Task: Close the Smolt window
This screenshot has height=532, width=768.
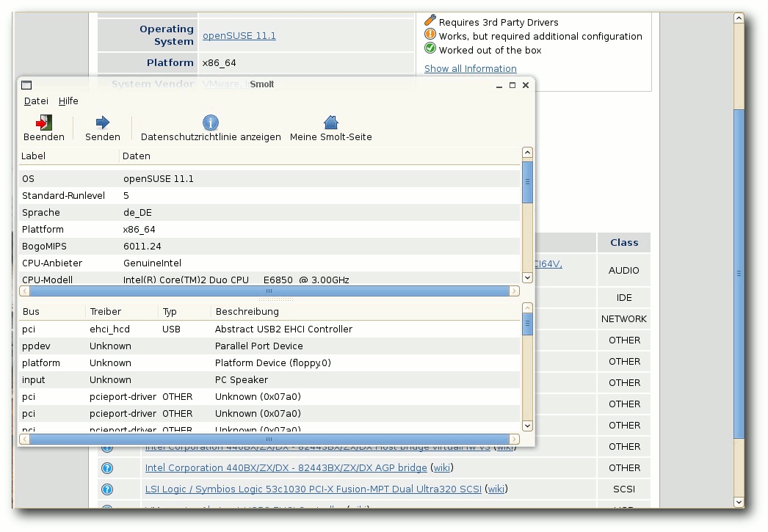Action: [x=526, y=85]
